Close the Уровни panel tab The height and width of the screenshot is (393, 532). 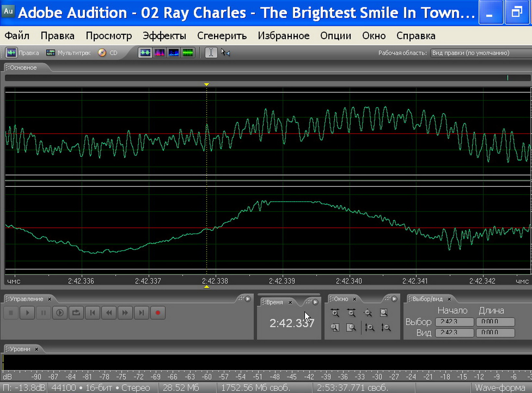click(36, 349)
